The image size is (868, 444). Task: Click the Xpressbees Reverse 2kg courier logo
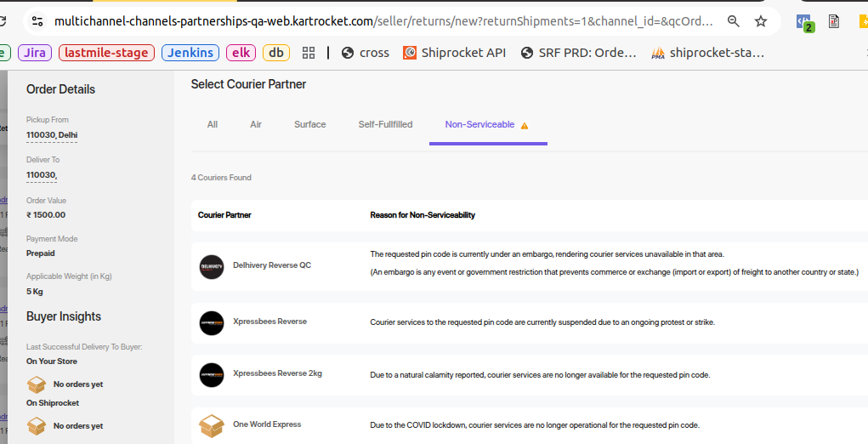(x=211, y=374)
